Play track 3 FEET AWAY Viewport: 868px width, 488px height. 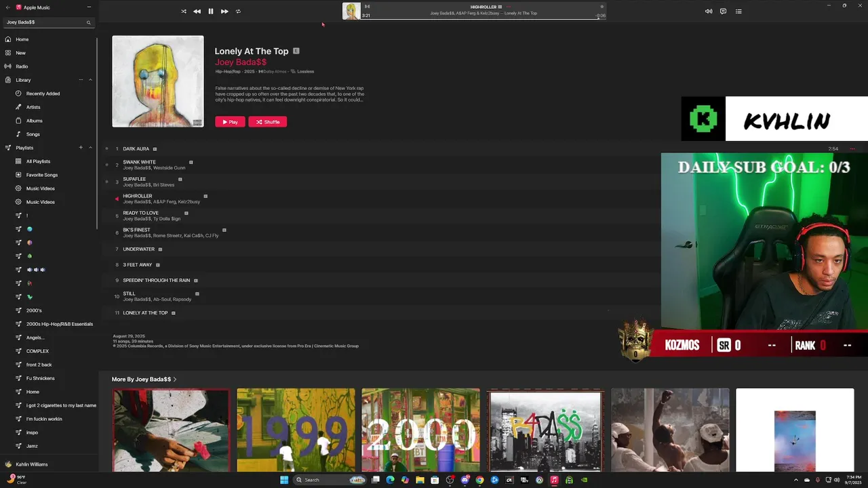[x=138, y=265]
